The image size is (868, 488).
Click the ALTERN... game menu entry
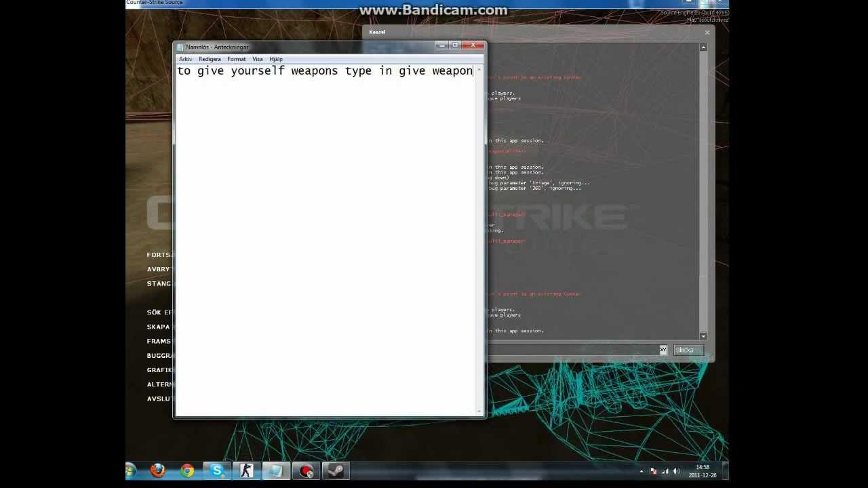(x=160, y=384)
